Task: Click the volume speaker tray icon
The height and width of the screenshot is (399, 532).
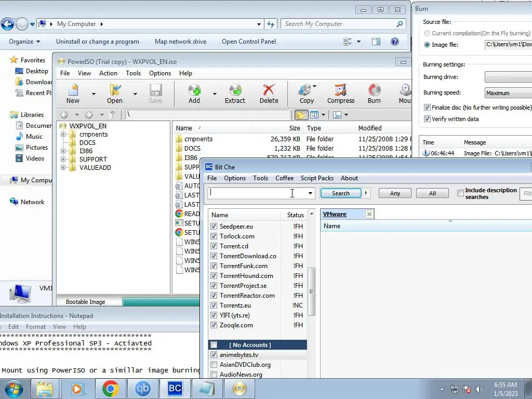Action: coord(480,389)
